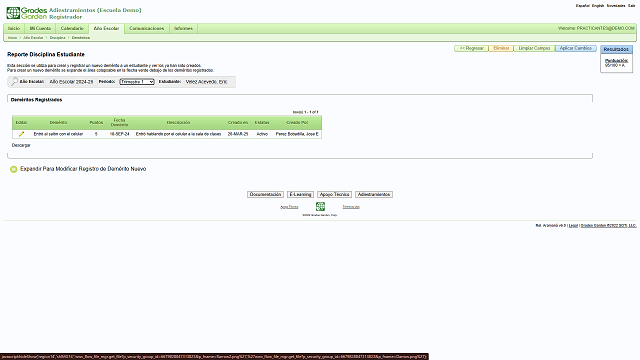The height and width of the screenshot is (360, 640).
Task: Select the 18-SEP-24 date cell
Action: 120,134
